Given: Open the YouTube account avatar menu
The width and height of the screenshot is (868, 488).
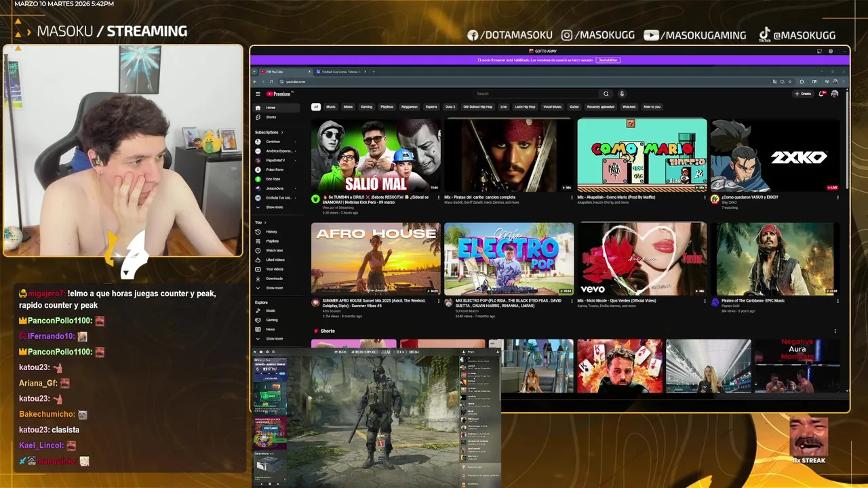Looking at the screenshot, I should click(835, 94).
